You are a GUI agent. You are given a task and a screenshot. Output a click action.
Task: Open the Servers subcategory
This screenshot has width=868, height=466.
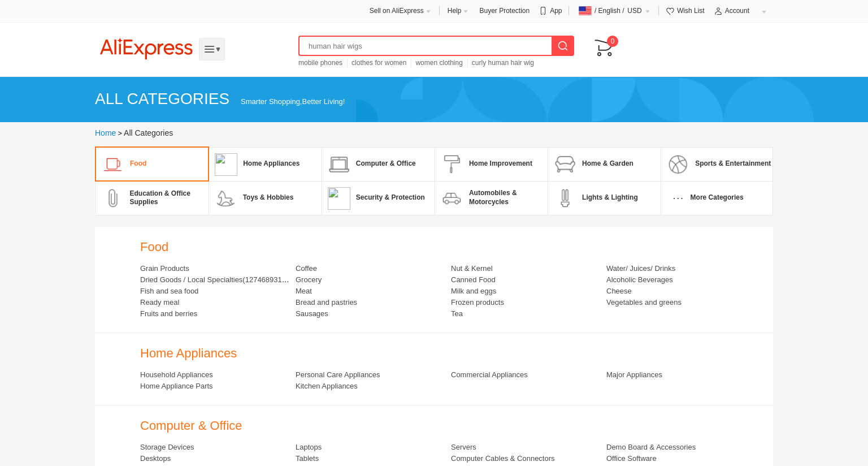pos(463,447)
